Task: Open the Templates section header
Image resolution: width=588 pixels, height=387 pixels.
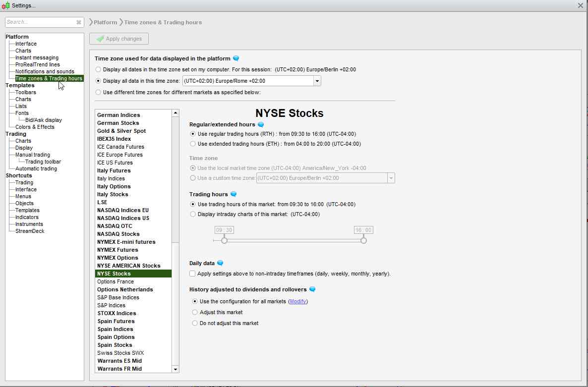Action: tap(20, 85)
